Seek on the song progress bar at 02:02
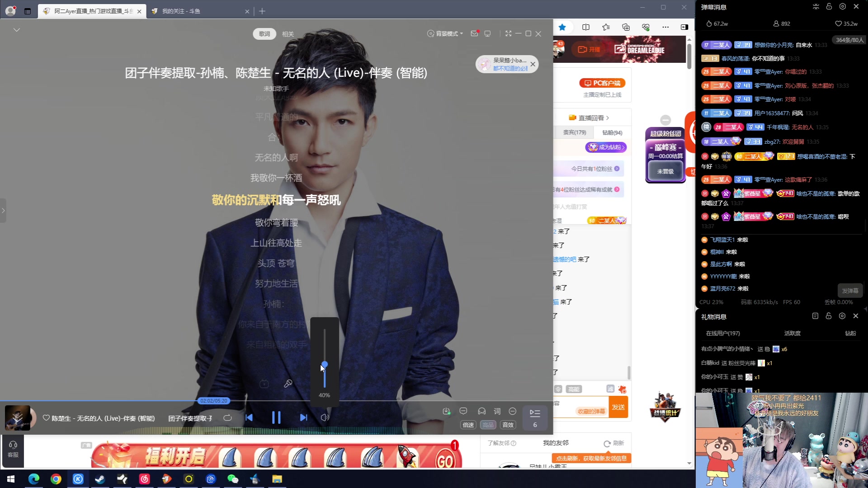 (214, 401)
